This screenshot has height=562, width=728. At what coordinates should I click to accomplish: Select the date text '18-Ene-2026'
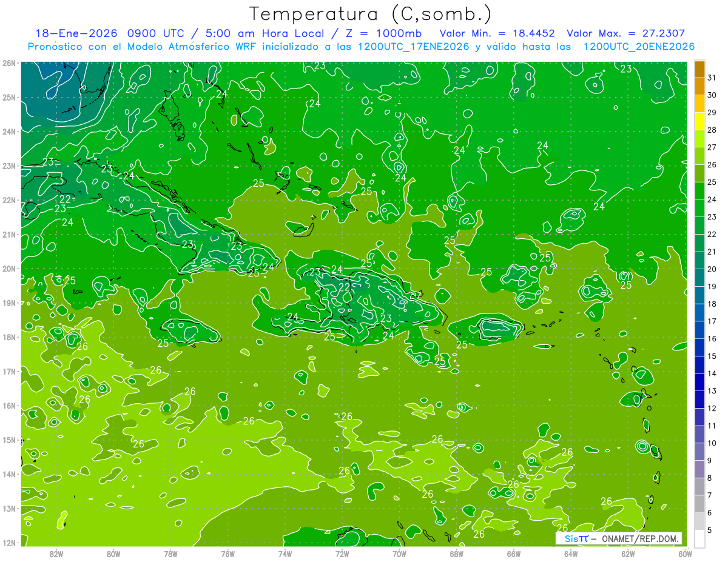point(75,33)
